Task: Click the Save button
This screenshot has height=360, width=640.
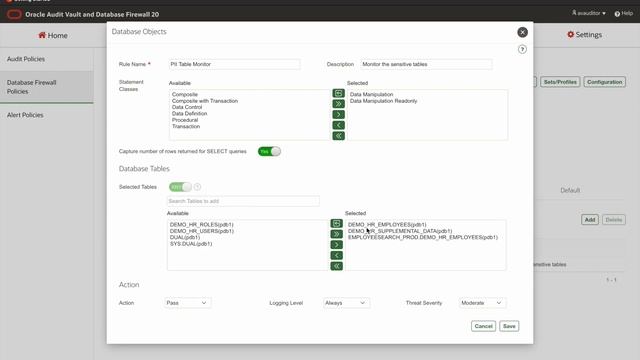Action: tap(509, 326)
